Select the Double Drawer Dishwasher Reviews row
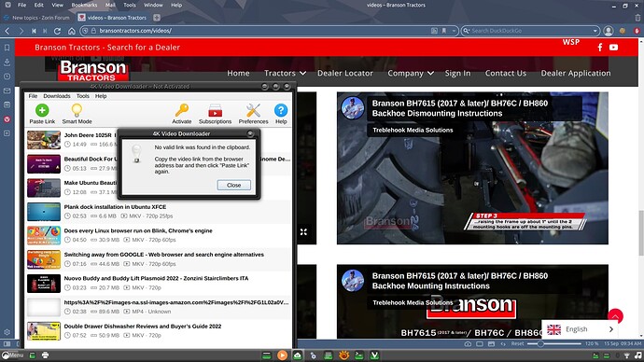 pos(159,331)
